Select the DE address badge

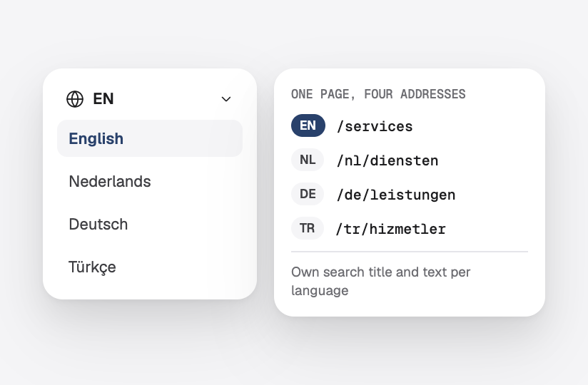(x=308, y=194)
